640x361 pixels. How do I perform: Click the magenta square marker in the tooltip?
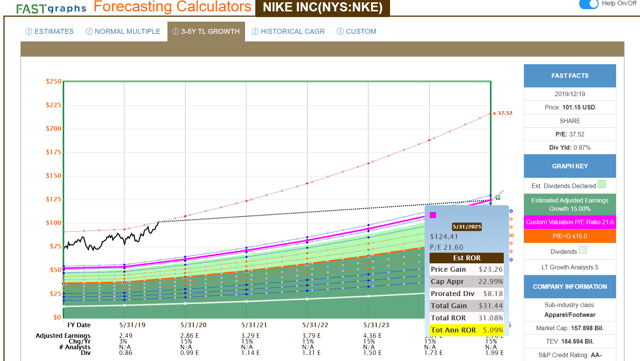(433, 215)
